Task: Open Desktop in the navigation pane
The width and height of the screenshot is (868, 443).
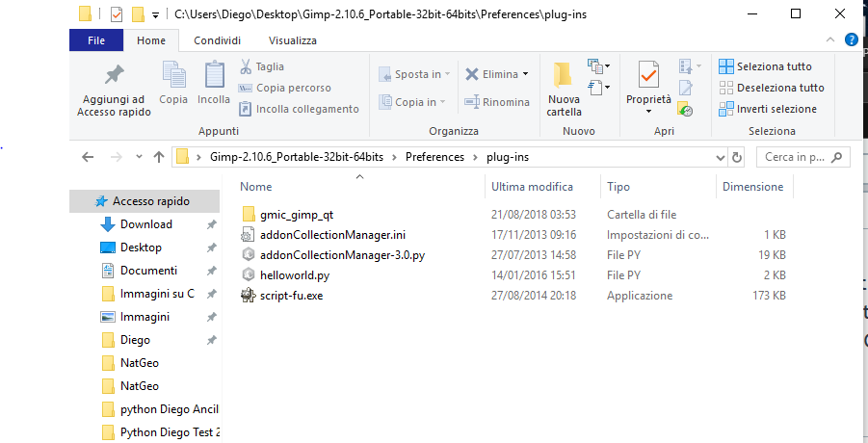Action: click(x=142, y=248)
